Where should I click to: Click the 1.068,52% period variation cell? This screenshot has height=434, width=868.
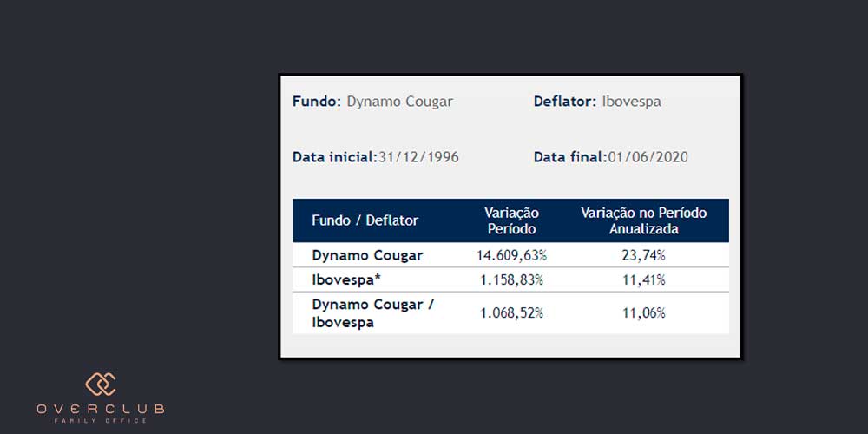(511, 312)
